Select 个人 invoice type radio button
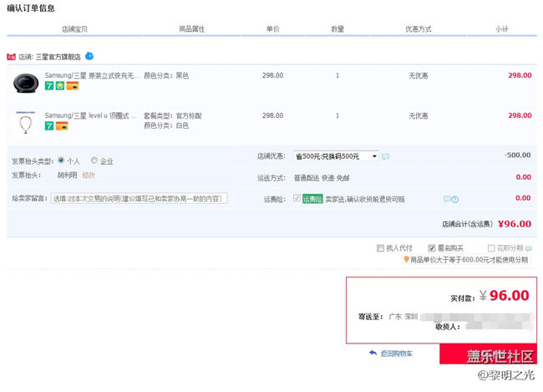This screenshot has width=543, height=392. (x=61, y=160)
